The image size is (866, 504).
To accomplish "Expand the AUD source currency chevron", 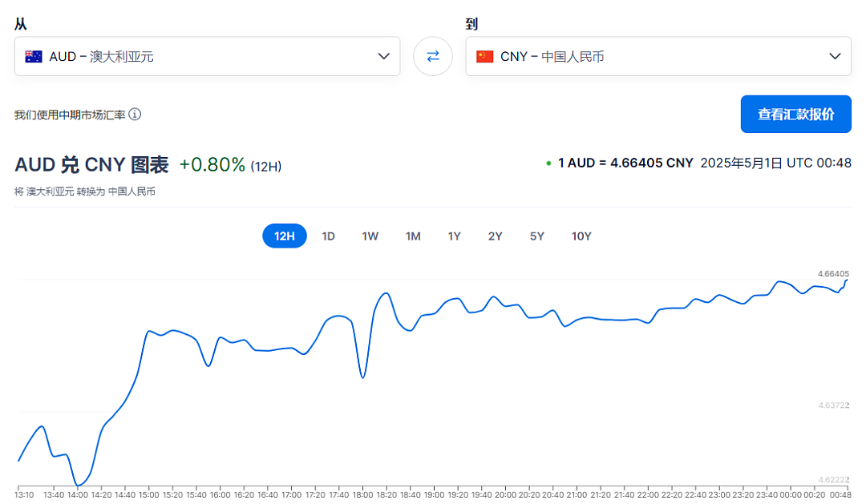I will (384, 56).
